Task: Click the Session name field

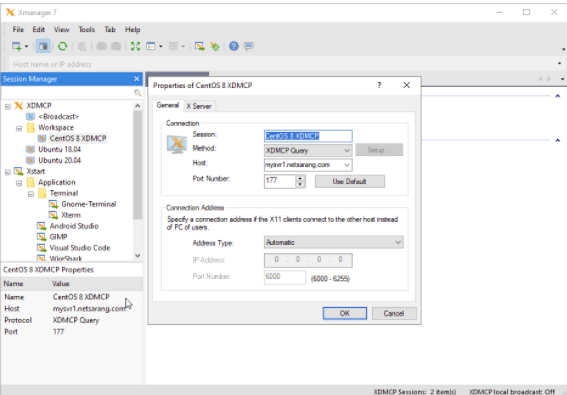Action: click(x=308, y=136)
